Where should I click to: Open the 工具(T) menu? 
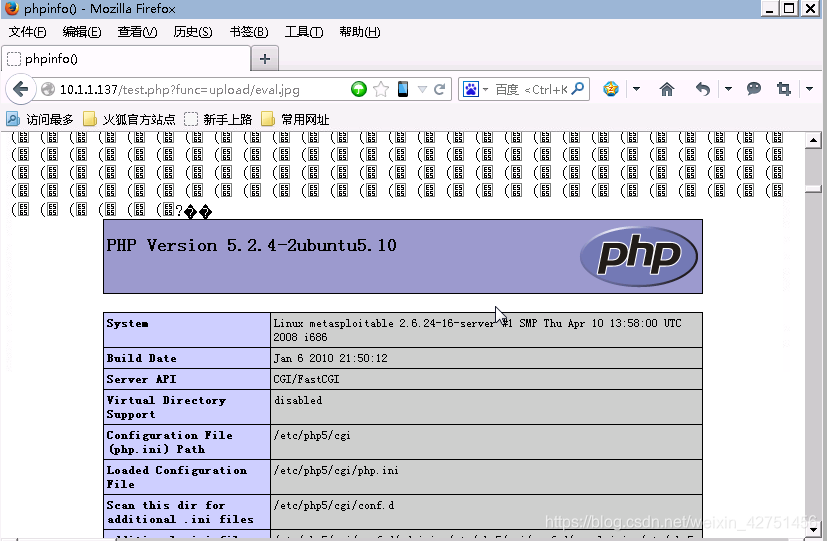tap(304, 32)
